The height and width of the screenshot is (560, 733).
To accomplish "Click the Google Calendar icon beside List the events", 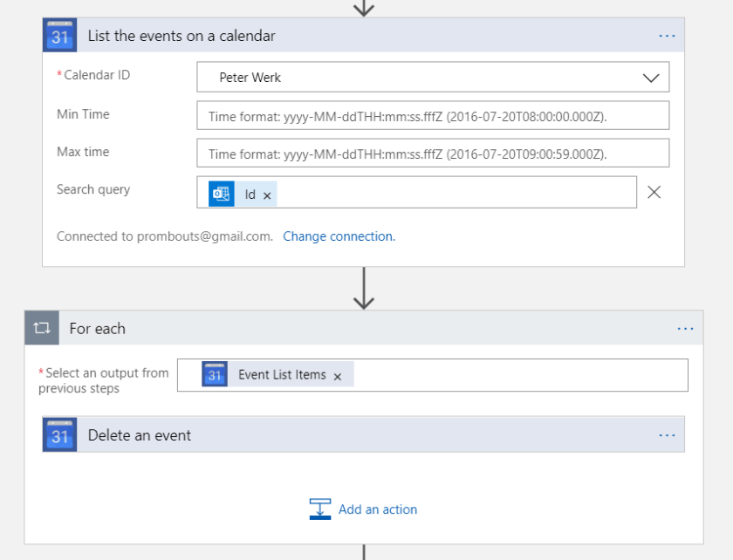I will coord(59,36).
